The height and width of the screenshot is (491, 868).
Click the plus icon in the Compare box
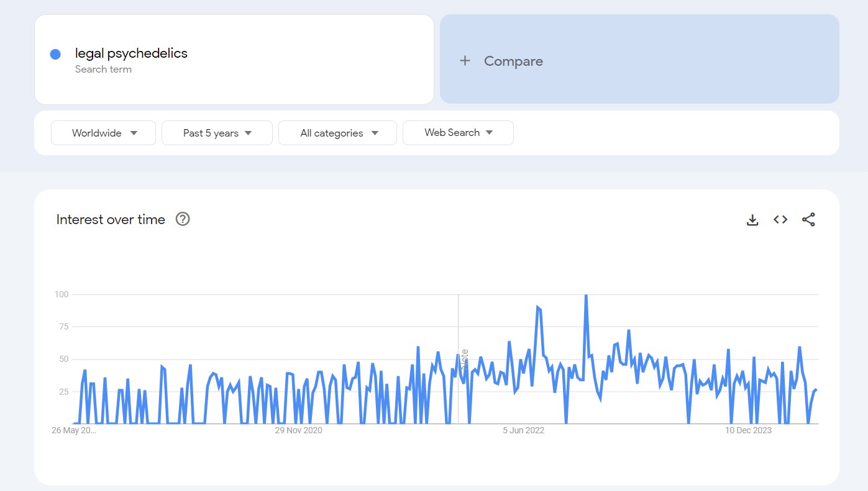465,61
